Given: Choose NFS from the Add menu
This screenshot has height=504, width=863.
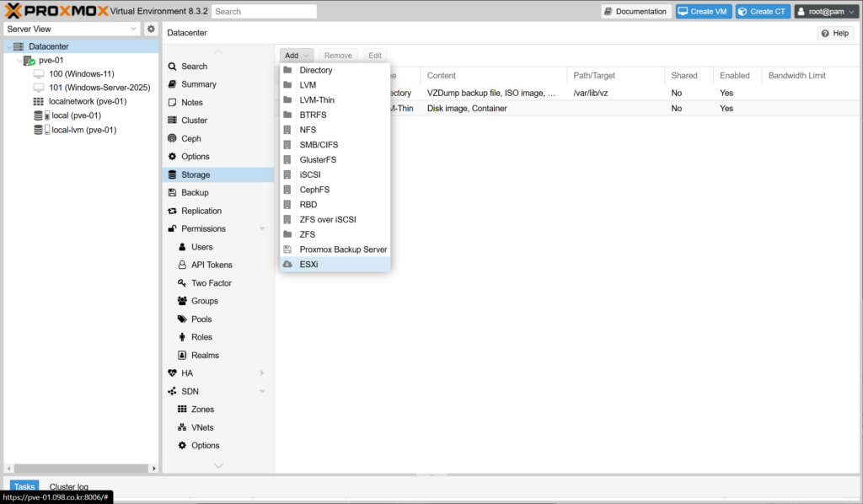Looking at the screenshot, I should pyautogui.click(x=308, y=130).
